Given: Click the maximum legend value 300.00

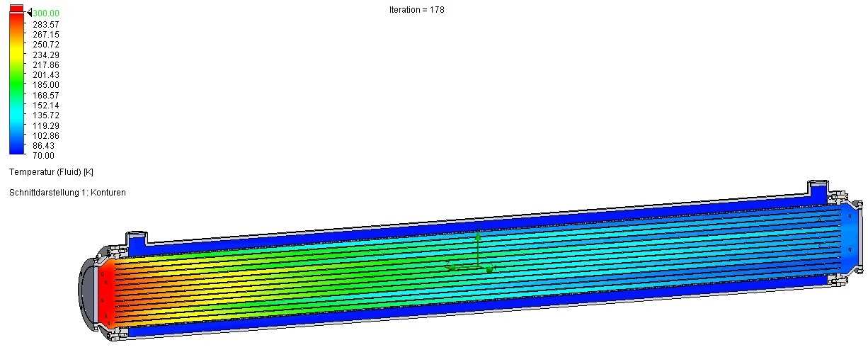Looking at the screenshot, I should [46, 13].
